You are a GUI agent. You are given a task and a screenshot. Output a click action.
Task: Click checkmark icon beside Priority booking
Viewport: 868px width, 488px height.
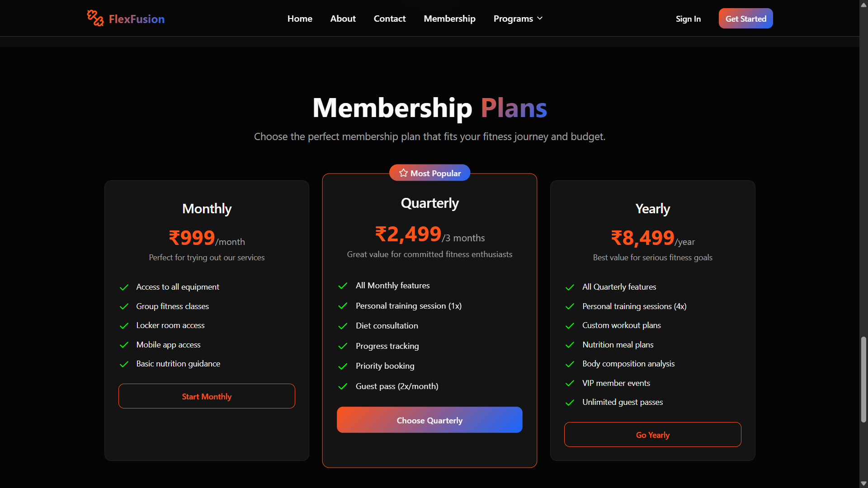tap(343, 366)
